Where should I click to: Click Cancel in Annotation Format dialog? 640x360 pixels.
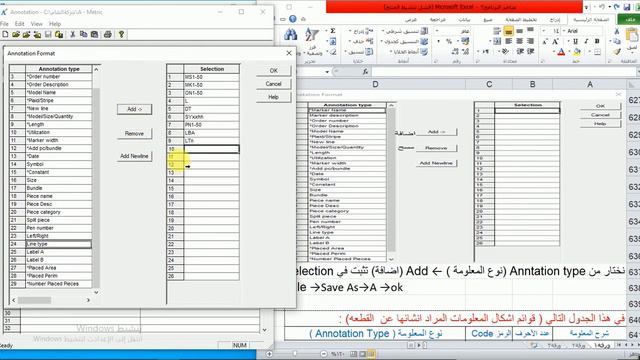pos(273,84)
